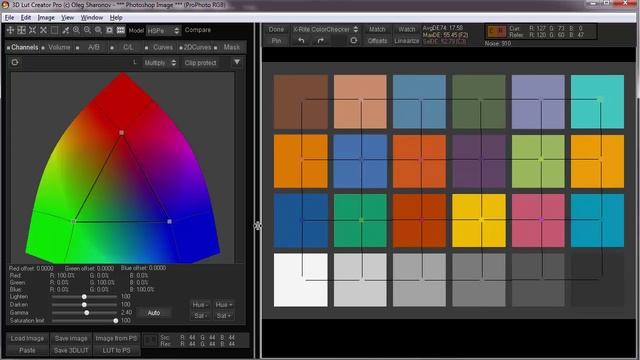Viewport: 640px width, 360px height.
Task: Click the Hue - button
Action: click(200, 305)
